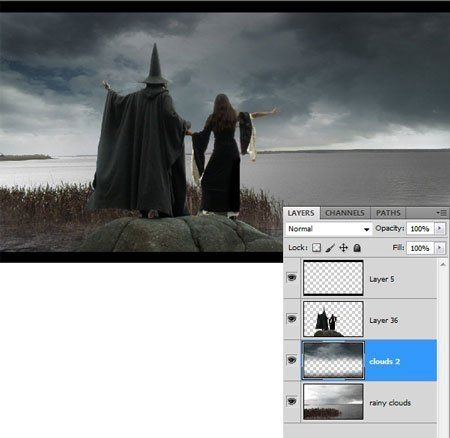450x438 pixels.
Task: Switch to Layers tab
Action: [x=301, y=213]
